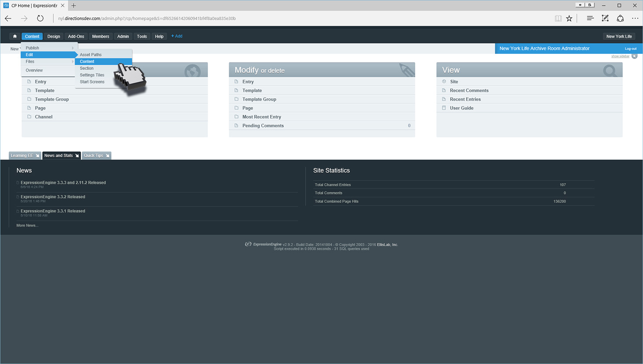Add page to favorites with star icon

click(569, 18)
